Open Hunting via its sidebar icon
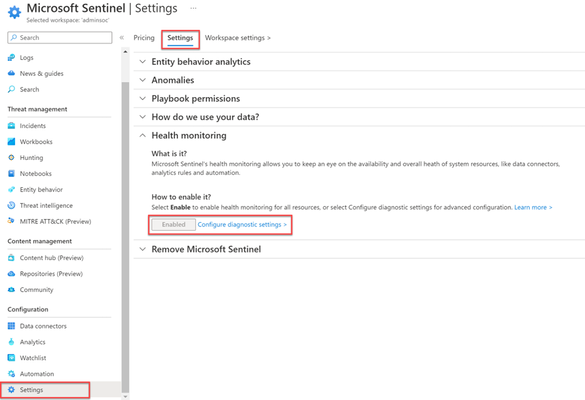The image size is (585, 400). coord(12,157)
